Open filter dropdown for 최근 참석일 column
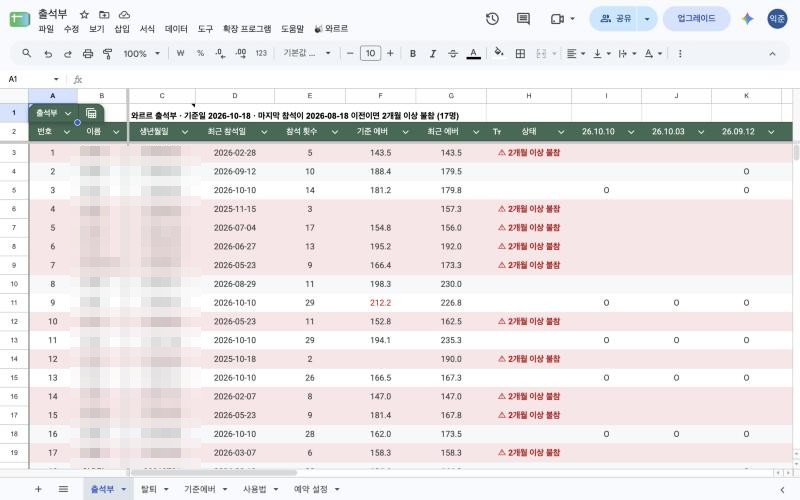Image resolution: width=800 pixels, height=500 pixels. click(x=264, y=132)
